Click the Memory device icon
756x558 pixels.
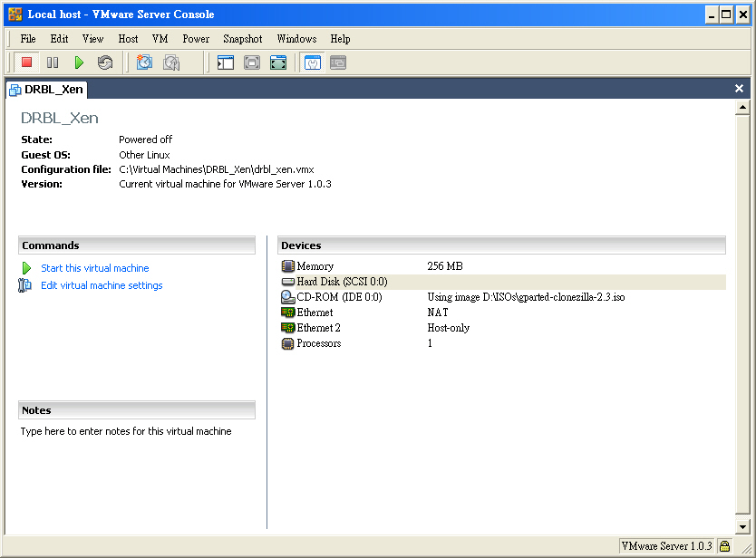point(288,266)
